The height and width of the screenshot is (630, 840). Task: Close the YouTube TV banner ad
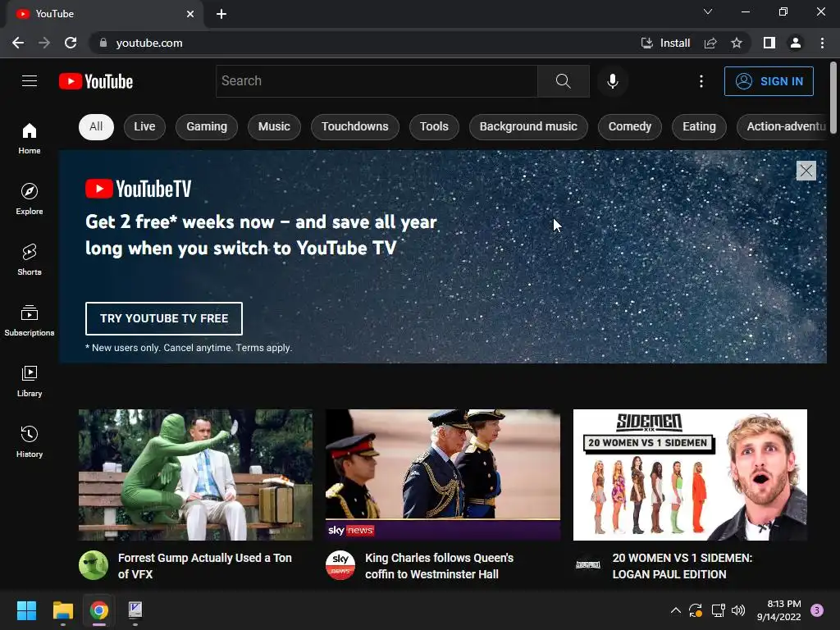[x=806, y=171]
